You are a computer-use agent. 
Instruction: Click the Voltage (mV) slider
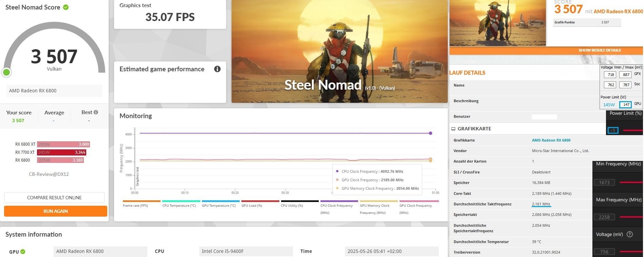click(x=631, y=252)
